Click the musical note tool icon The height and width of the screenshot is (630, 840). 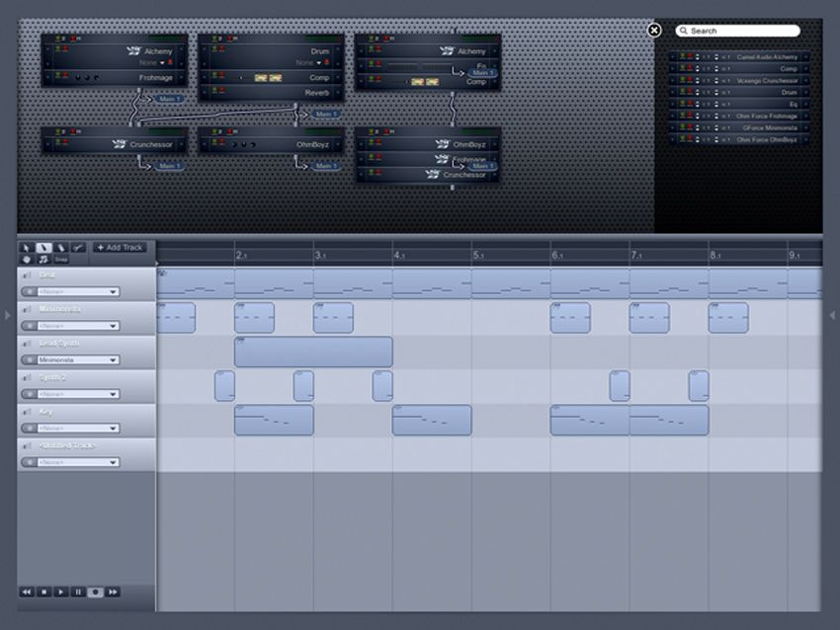click(43, 258)
